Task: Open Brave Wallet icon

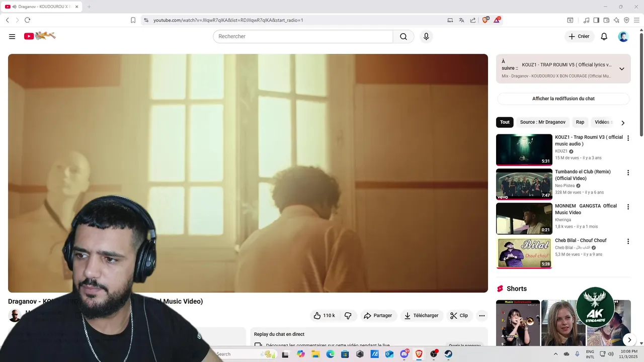Action: (x=606, y=20)
